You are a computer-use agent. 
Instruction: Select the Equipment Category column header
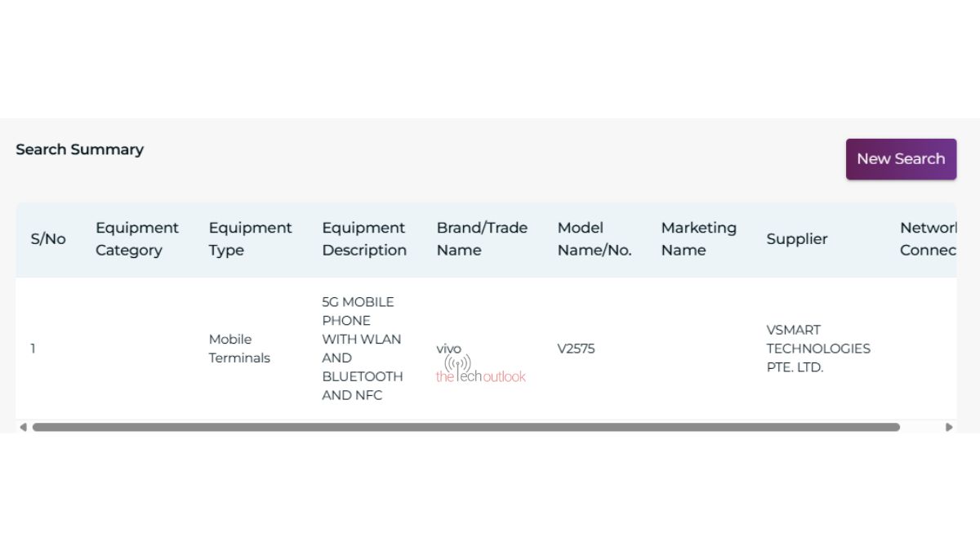tap(136, 239)
